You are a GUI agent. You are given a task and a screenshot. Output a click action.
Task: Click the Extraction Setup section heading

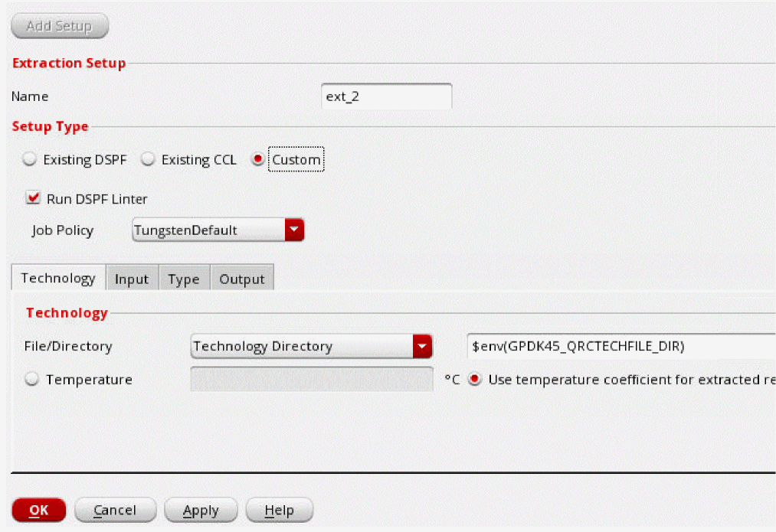pos(69,63)
